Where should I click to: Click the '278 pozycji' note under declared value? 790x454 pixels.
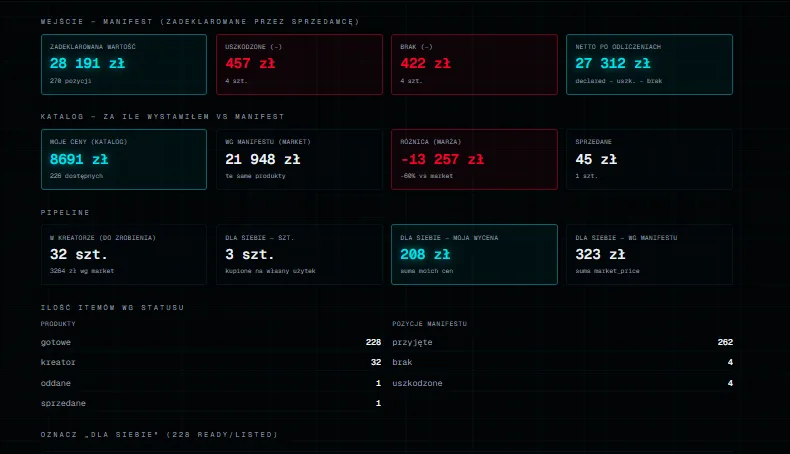71,81
